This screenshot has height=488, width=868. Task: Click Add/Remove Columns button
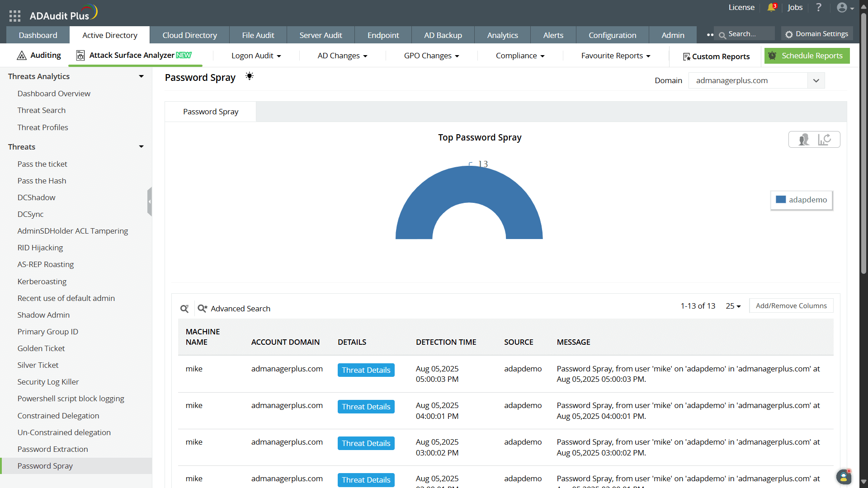click(x=791, y=306)
